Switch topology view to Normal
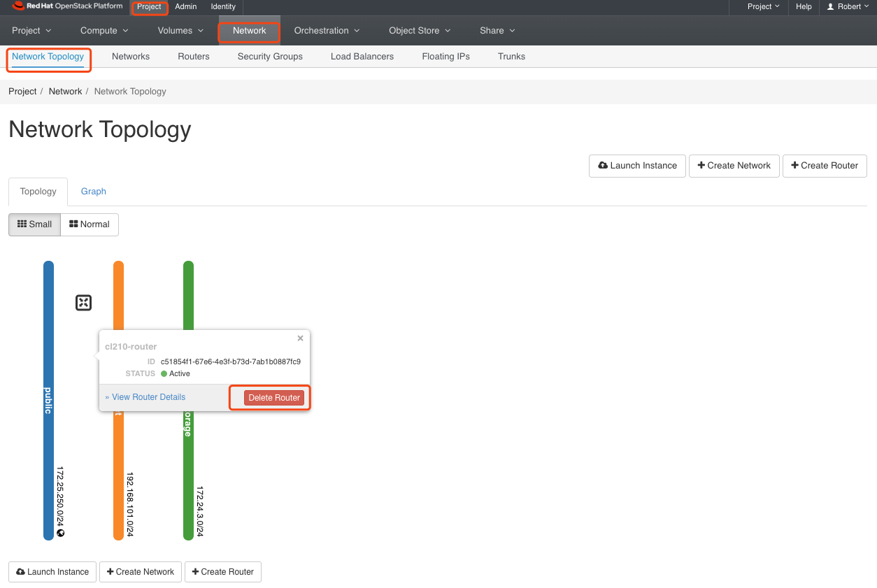The height and width of the screenshot is (588, 877). [90, 224]
